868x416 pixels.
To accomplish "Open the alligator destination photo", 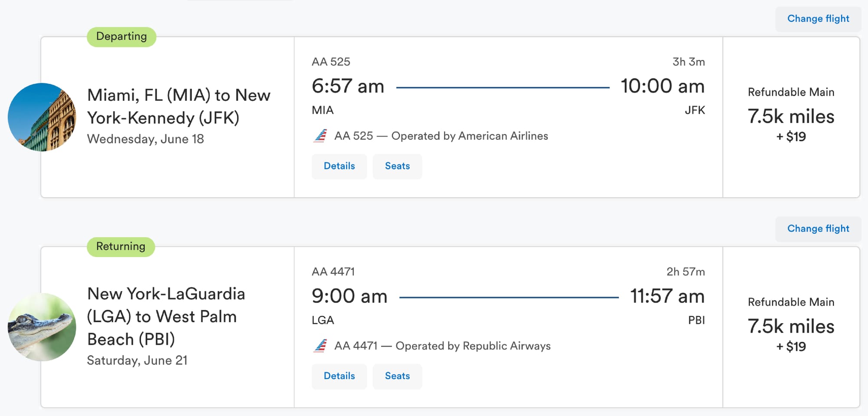I will (42, 327).
